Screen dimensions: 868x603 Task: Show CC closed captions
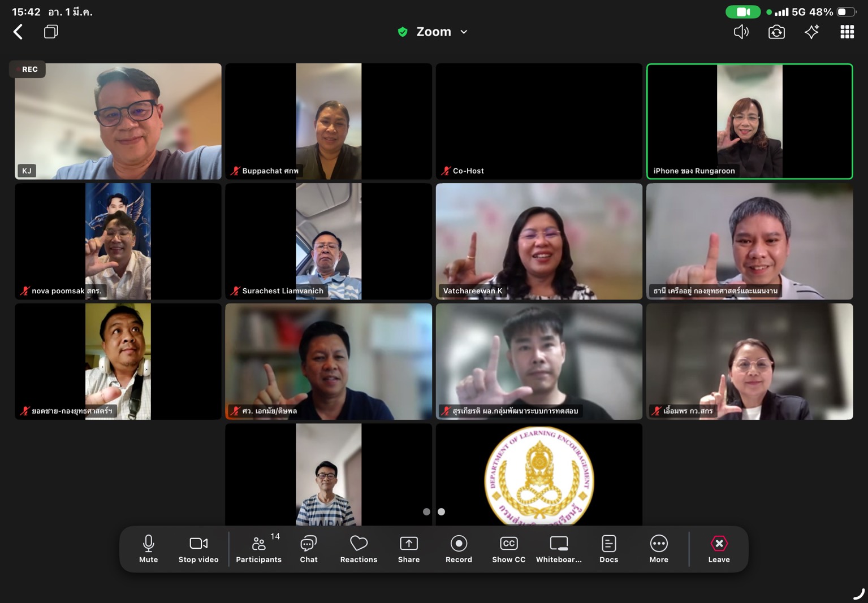pos(508,549)
